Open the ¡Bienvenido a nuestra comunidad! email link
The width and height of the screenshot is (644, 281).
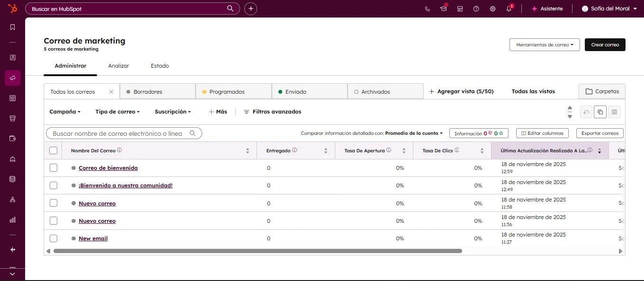[x=125, y=185]
